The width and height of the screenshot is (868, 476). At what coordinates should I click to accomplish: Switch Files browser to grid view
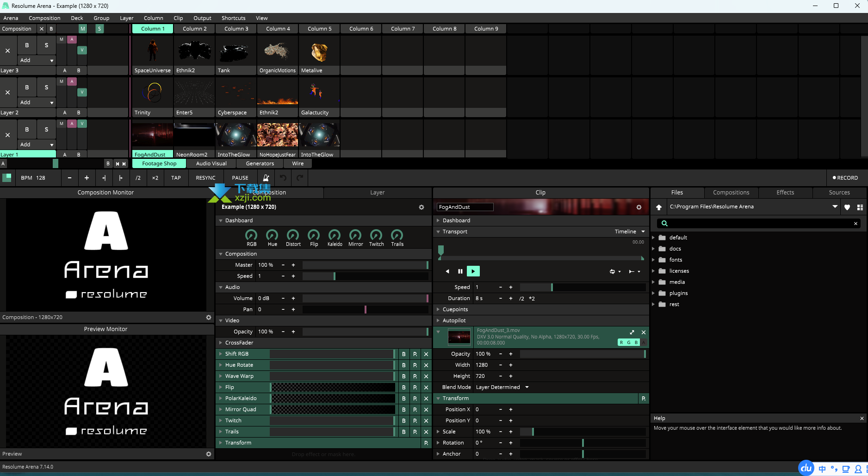(860, 207)
